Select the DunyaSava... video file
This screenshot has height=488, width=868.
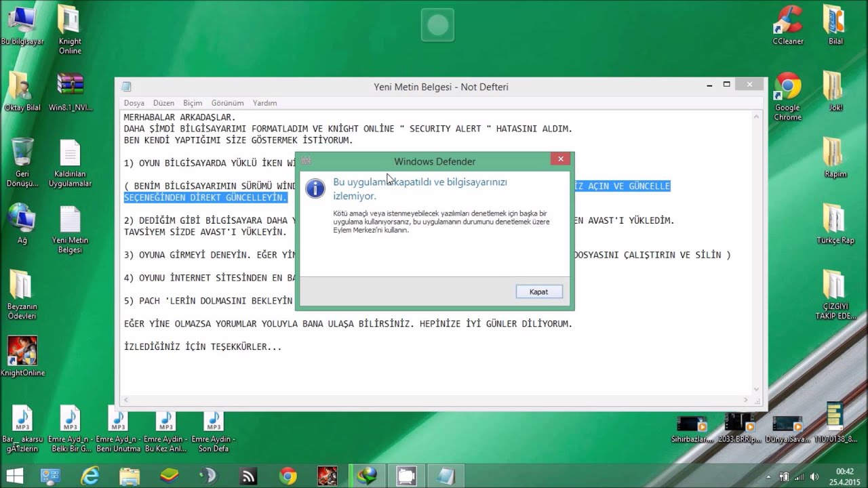click(787, 428)
